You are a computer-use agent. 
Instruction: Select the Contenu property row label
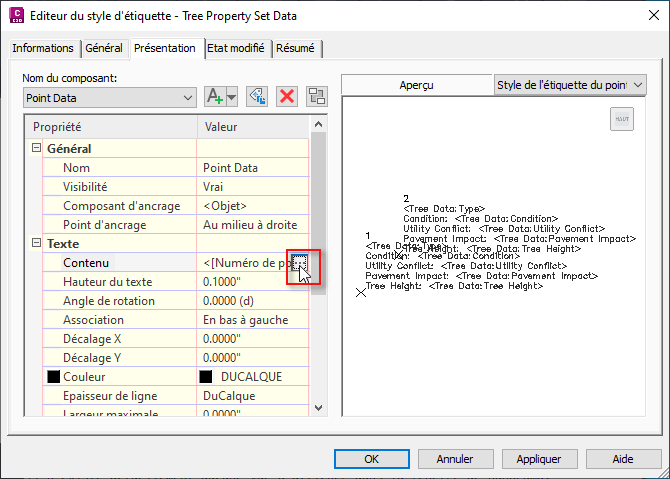click(86, 263)
